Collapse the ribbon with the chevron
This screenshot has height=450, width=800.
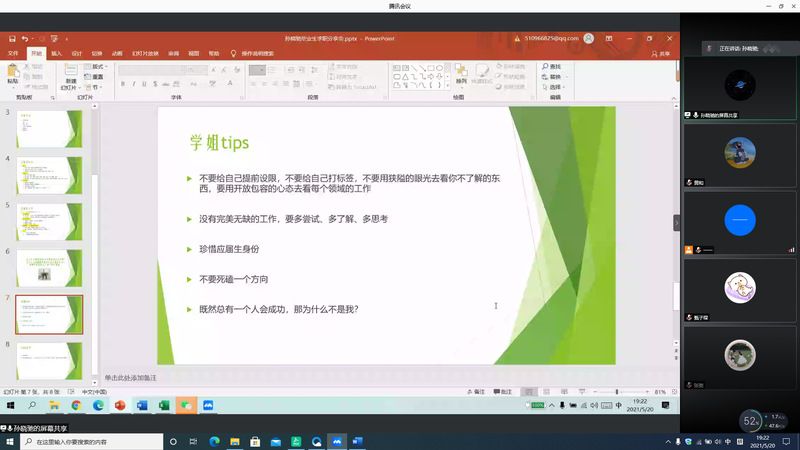click(673, 98)
